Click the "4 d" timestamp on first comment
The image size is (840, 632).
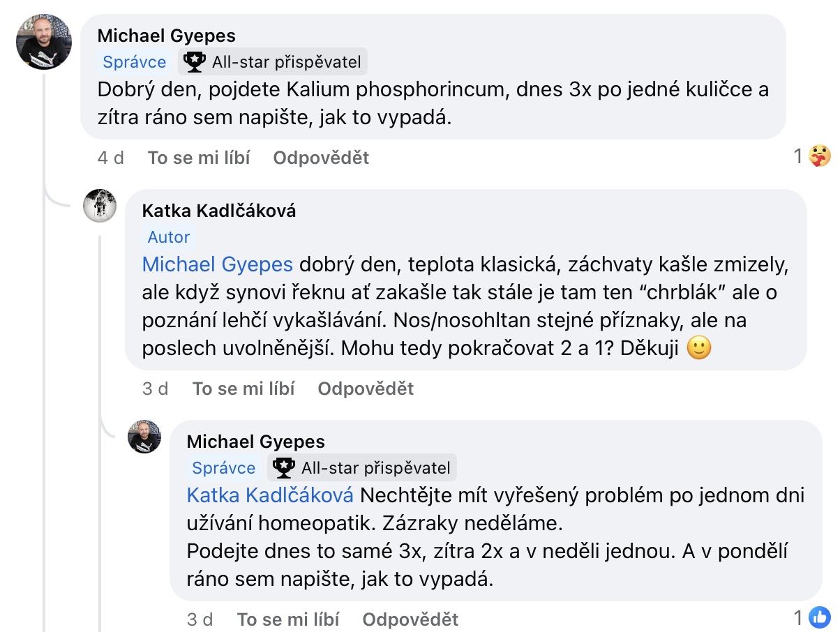pos(111,158)
